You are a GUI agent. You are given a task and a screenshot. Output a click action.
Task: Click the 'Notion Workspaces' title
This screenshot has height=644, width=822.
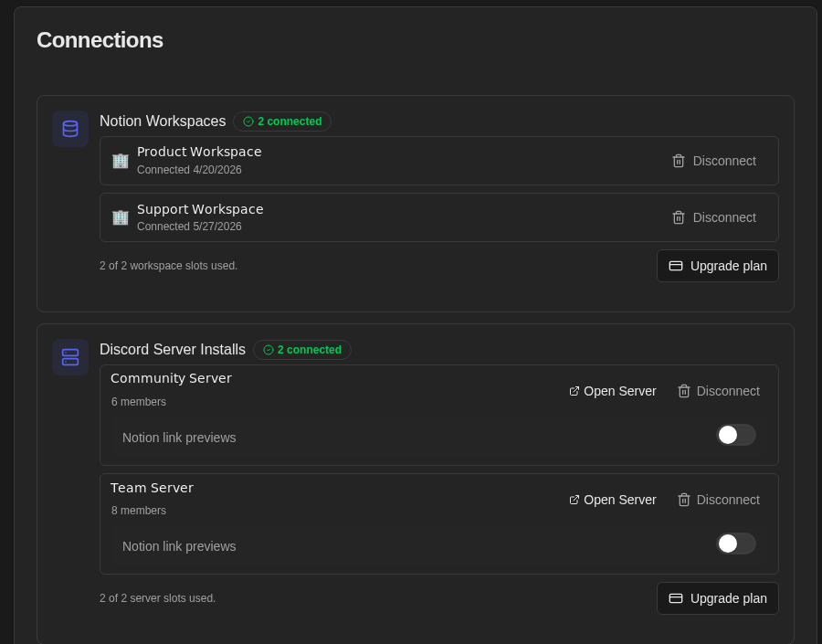163,121
